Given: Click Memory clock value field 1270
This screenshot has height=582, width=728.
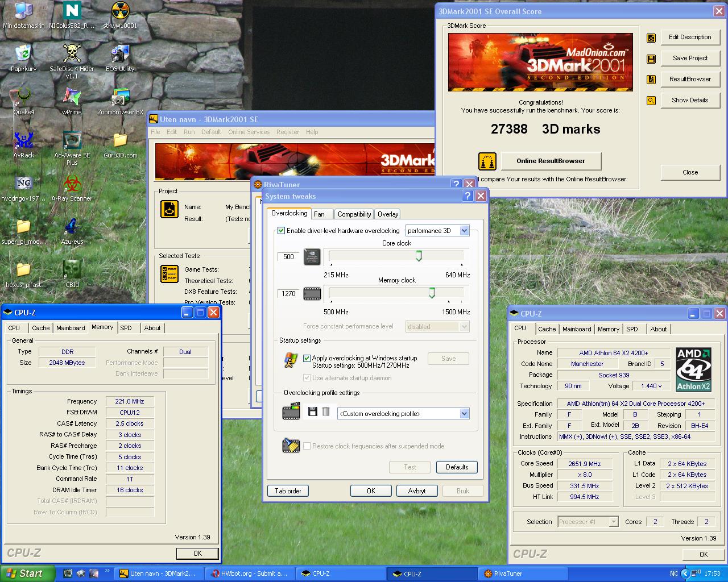Looking at the screenshot, I should pos(288,294).
